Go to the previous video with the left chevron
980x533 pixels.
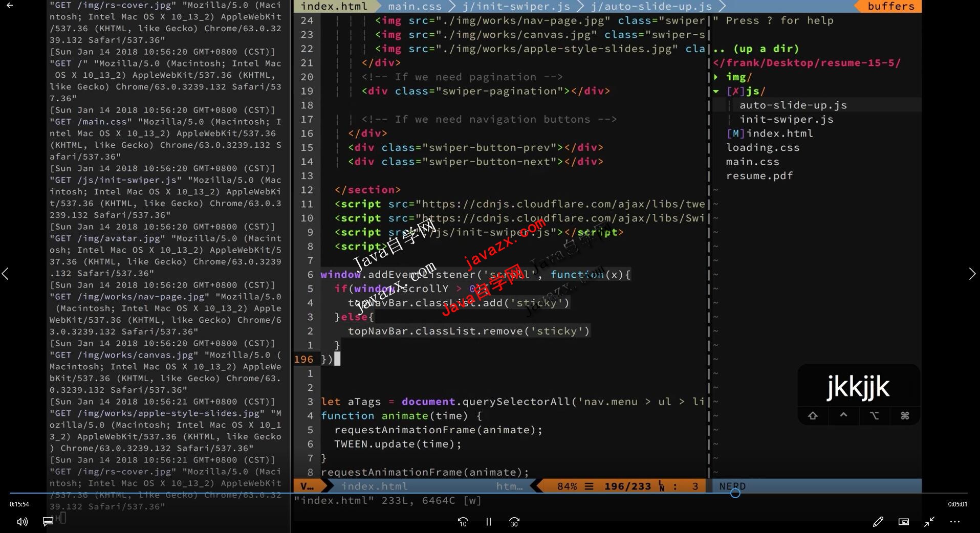[5, 274]
